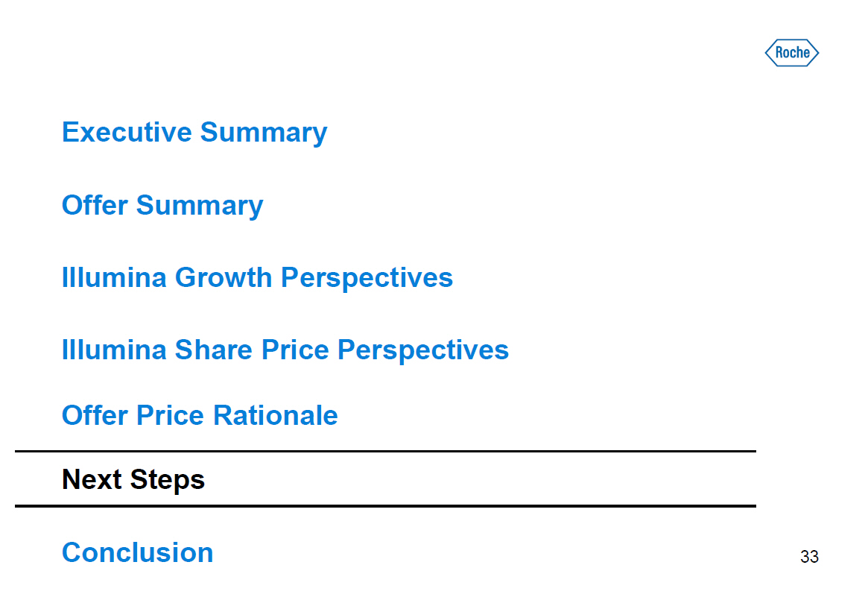Image resolution: width=868 pixels, height=603 pixels.
Task: Select Illumina Growth Perspectives agenda item
Action: click(x=257, y=277)
